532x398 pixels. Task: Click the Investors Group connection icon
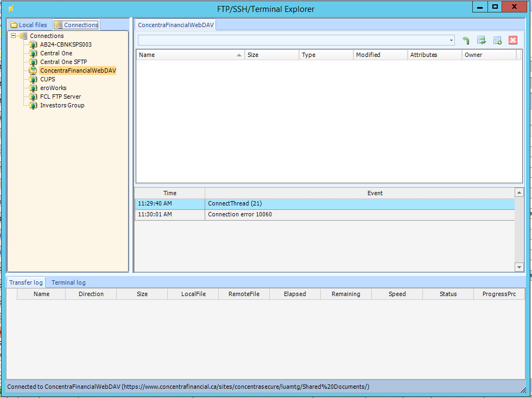pos(33,105)
